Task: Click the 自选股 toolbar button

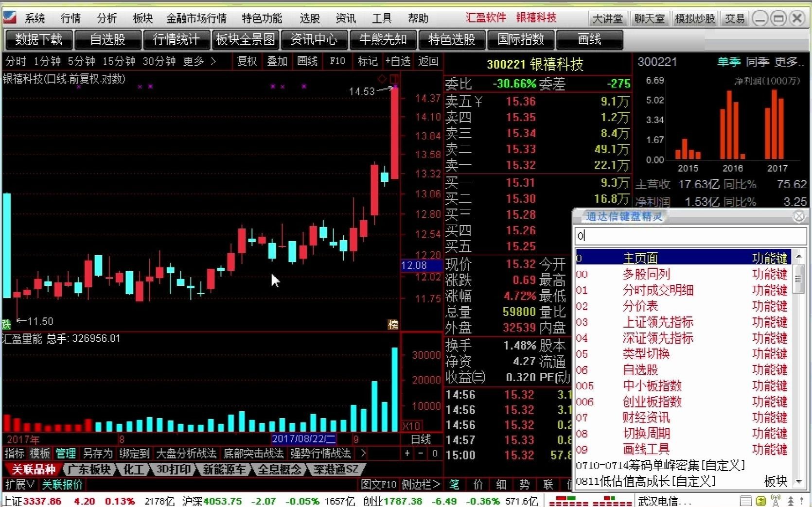Action: pyautogui.click(x=108, y=39)
